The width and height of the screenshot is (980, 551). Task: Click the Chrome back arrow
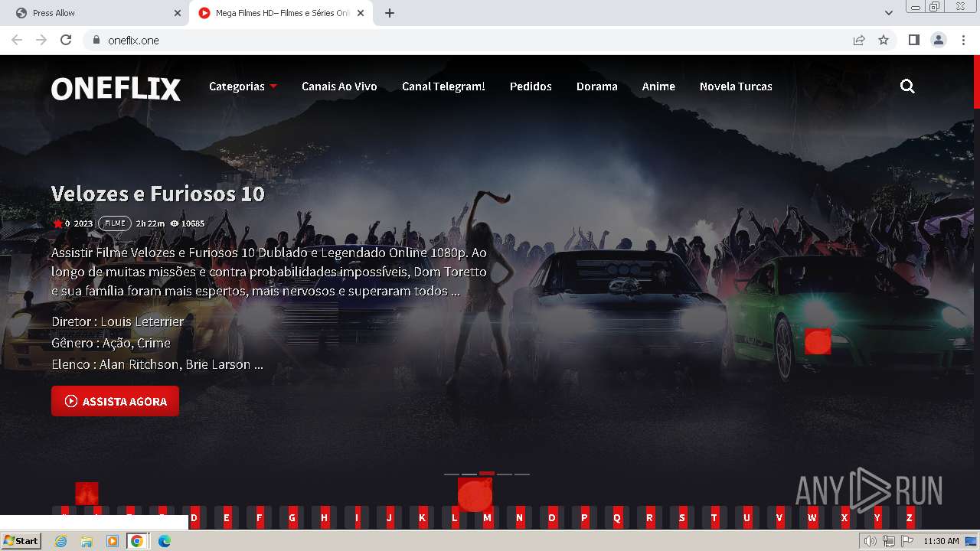pyautogui.click(x=17, y=40)
